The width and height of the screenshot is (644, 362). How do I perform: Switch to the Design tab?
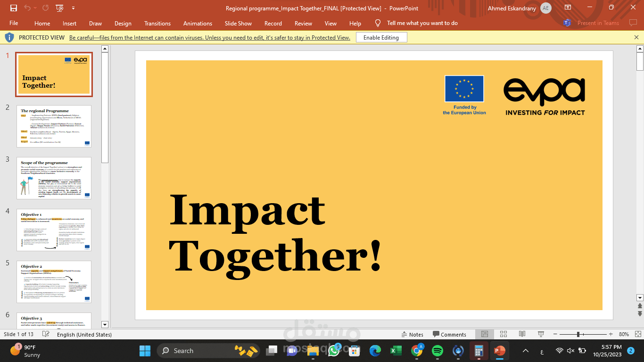(x=123, y=23)
